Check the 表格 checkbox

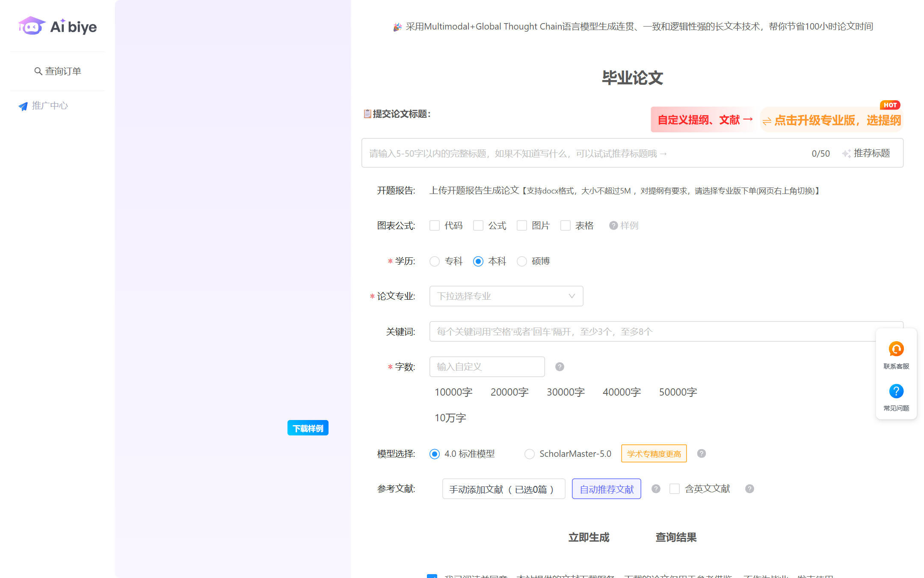point(566,226)
